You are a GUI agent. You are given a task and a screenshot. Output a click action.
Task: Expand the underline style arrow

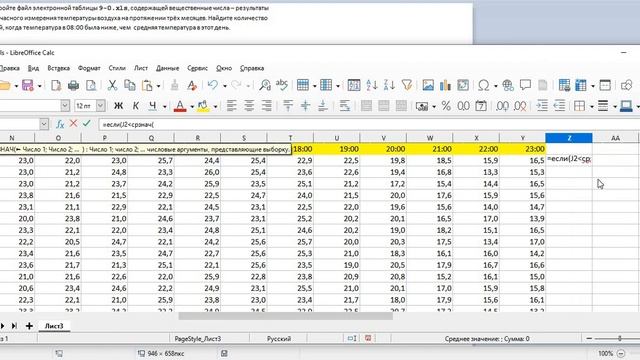point(164,107)
